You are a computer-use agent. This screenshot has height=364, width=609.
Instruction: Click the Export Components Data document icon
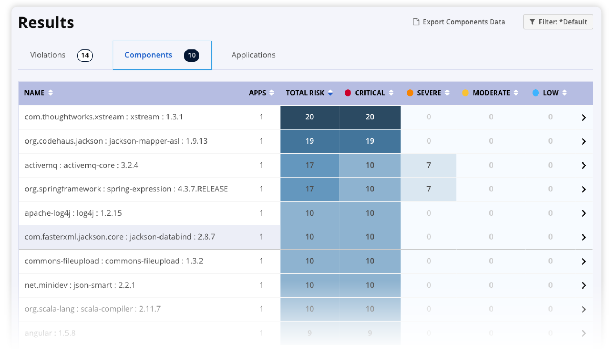click(415, 21)
